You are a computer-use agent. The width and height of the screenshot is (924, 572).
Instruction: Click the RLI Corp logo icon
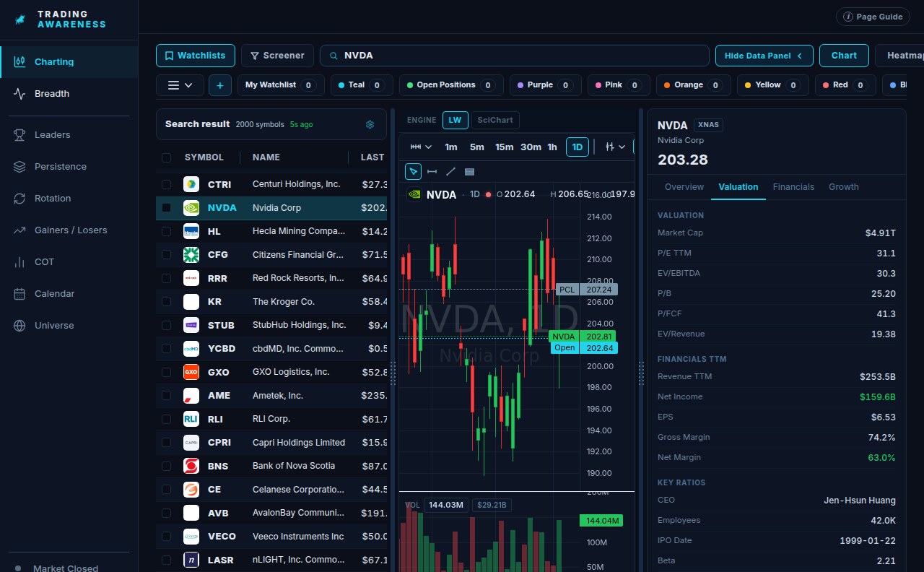191,419
